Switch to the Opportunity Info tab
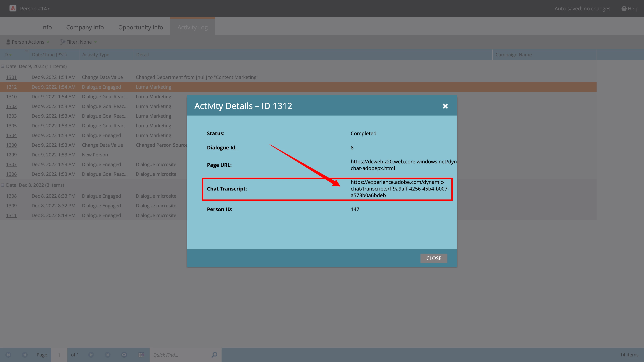The width and height of the screenshot is (644, 362). click(141, 27)
